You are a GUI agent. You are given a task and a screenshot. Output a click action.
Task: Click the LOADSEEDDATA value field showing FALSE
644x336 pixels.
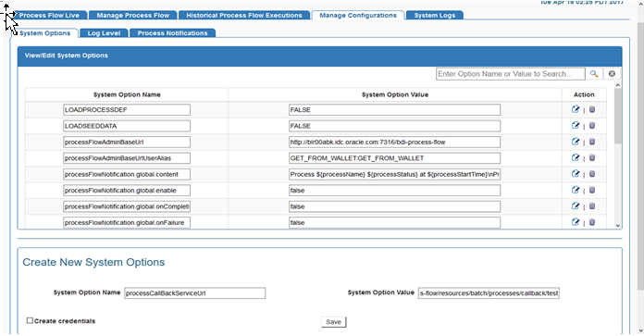coord(394,126)
